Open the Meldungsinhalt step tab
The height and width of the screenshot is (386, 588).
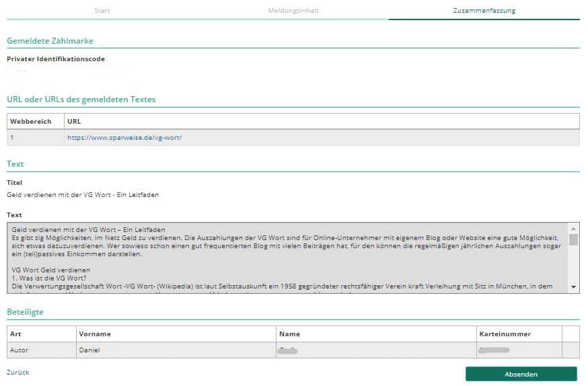point(293,11)
